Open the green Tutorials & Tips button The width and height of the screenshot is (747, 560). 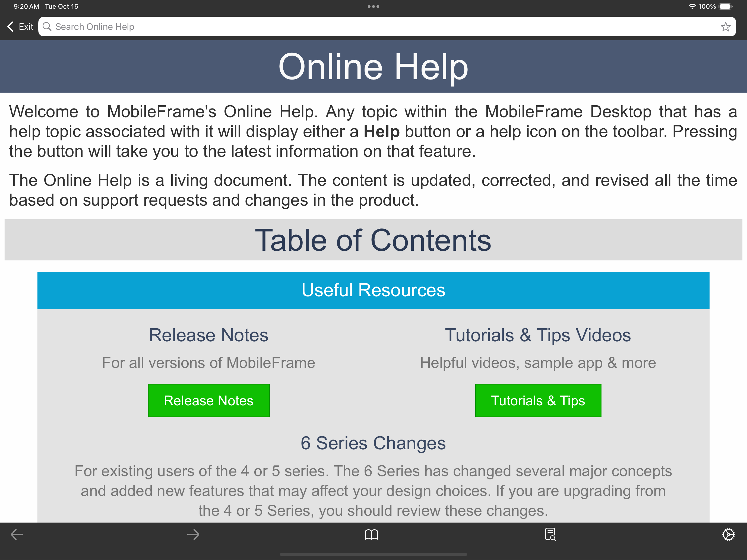538,400
